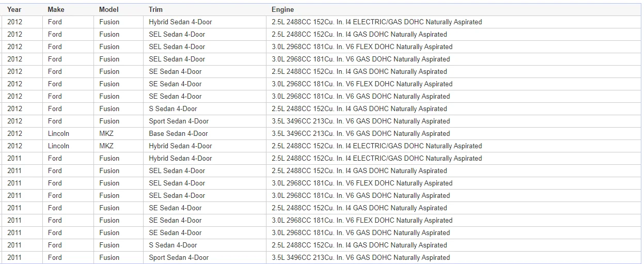Click the Trim column header
The width and height of the screenshot is (644, 264).
[x=155, y=9]
